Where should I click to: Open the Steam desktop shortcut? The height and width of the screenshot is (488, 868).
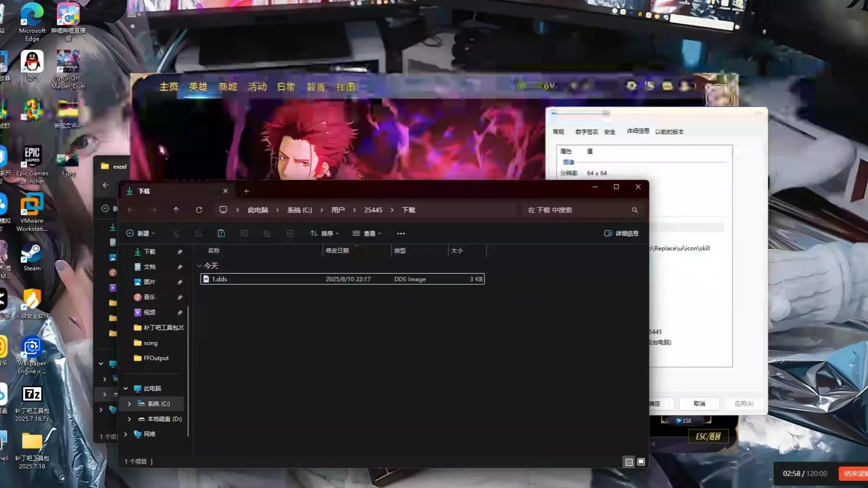point(32,258)
